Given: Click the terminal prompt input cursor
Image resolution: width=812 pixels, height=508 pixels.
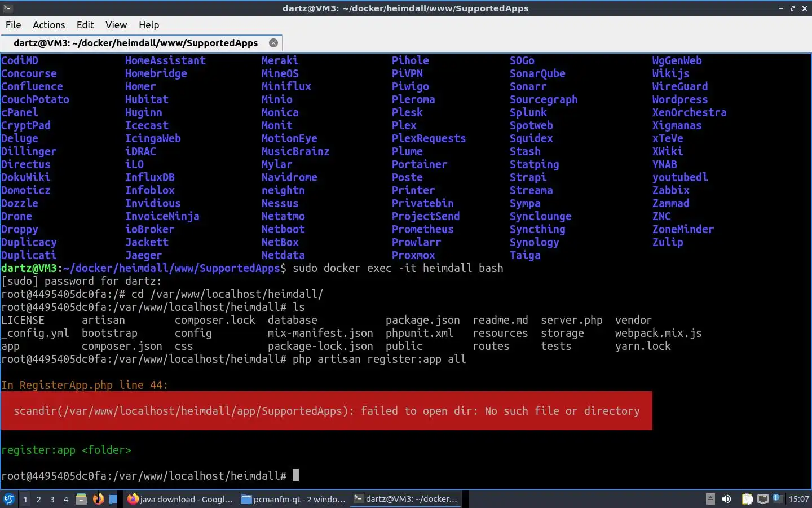Looking at the screenshot, I should tap(295, 476).
